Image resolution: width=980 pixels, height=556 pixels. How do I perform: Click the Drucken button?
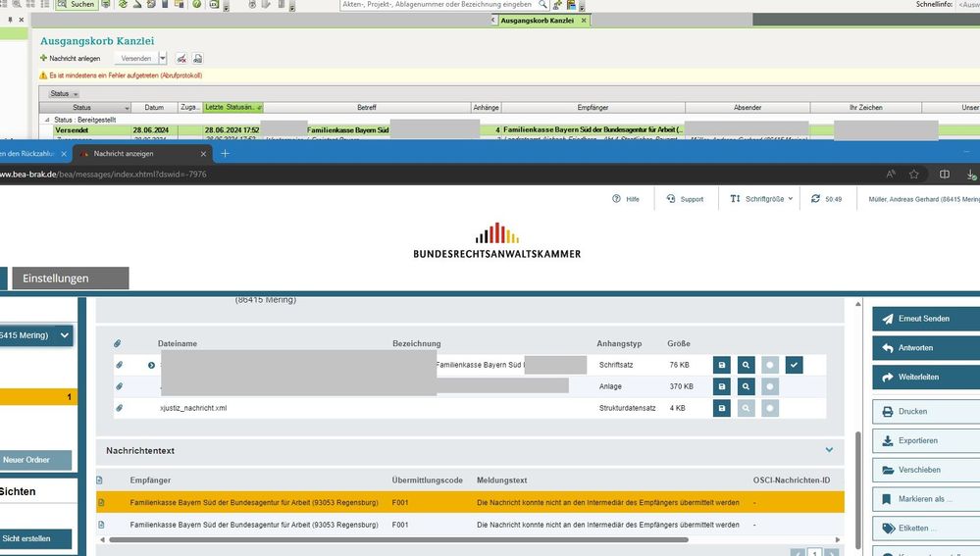click(926, 411)
